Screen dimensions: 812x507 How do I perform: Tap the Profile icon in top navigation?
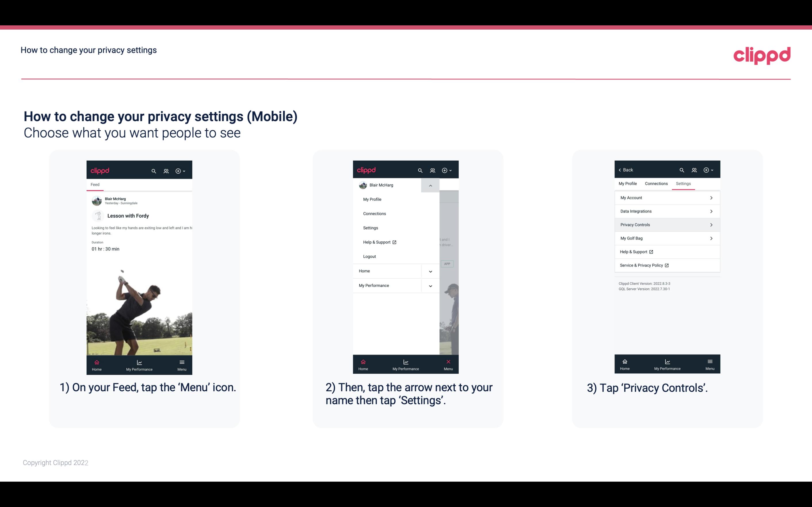(x=166, y=170)
